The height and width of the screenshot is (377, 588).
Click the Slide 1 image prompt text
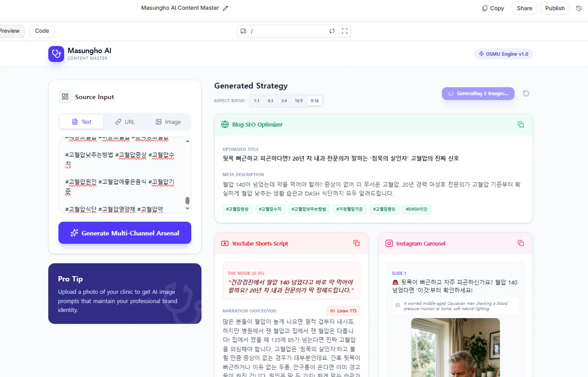click(456, 306)
